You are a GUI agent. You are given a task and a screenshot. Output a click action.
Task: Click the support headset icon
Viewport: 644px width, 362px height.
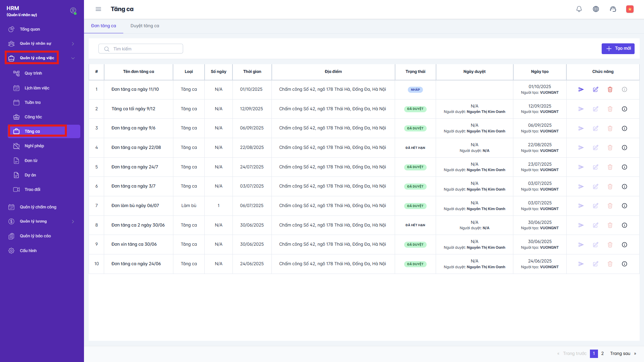613,9
